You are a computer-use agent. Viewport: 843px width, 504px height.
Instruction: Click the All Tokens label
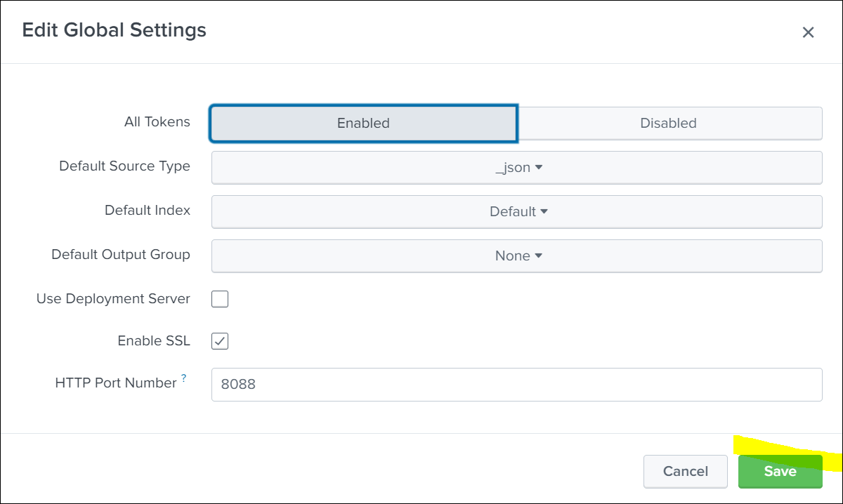157,122
